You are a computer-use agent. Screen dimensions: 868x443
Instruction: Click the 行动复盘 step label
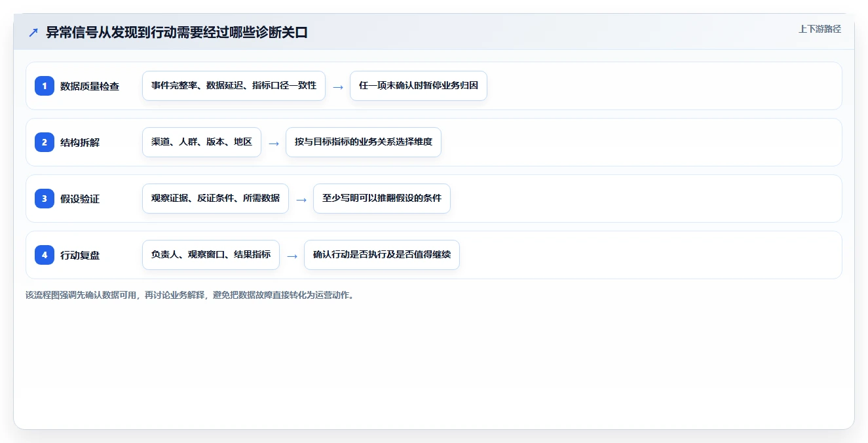pos(80,255)
